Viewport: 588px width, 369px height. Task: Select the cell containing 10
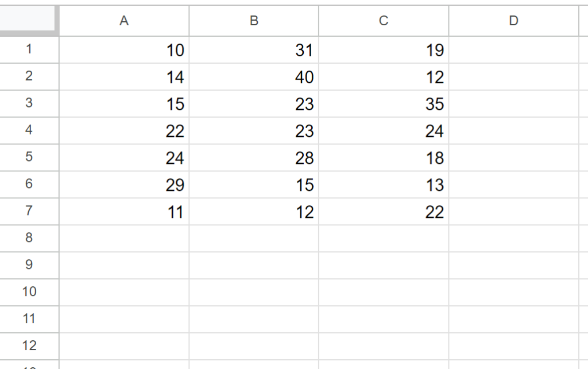coord(124,50)
